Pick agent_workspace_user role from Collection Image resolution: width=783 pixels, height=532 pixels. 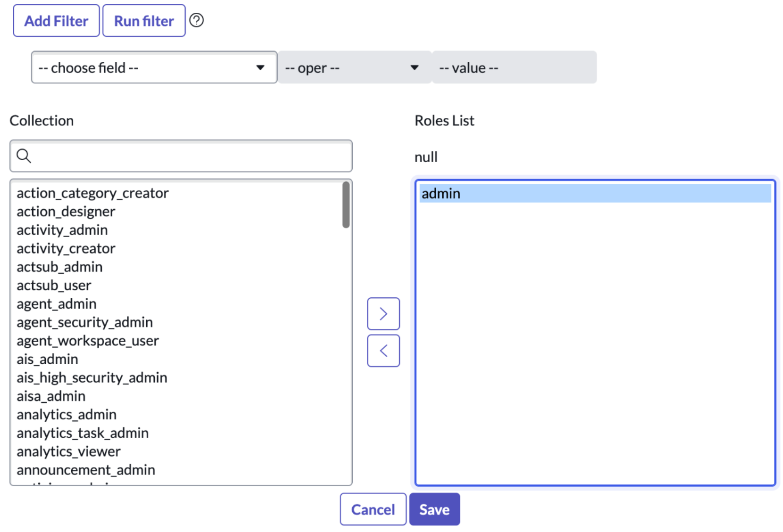(x=88, y=341)
